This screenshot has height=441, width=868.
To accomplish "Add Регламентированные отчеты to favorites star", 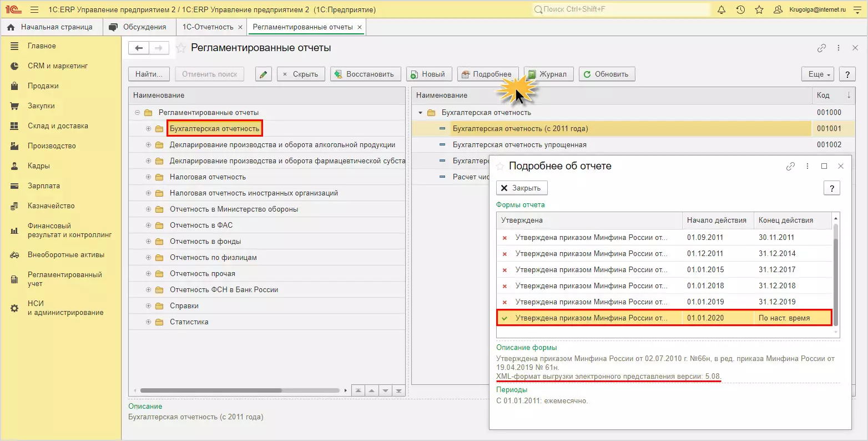I will click(x=180, y=48).
